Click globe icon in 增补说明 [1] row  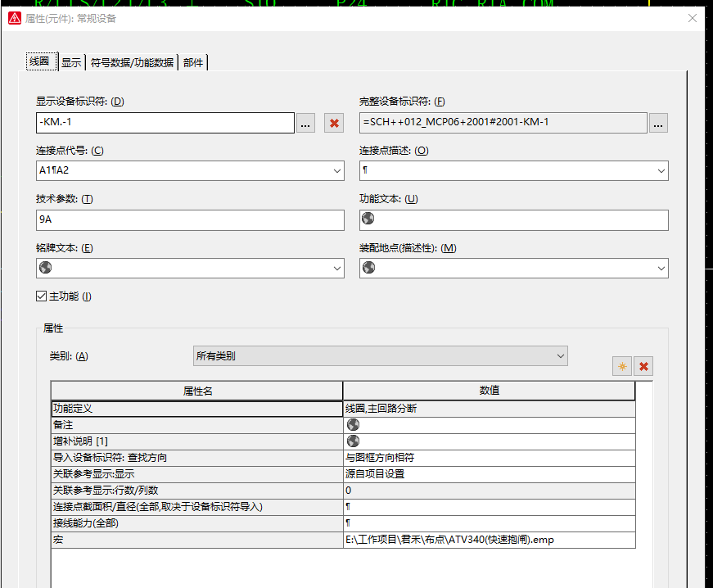tap(353, 441)
